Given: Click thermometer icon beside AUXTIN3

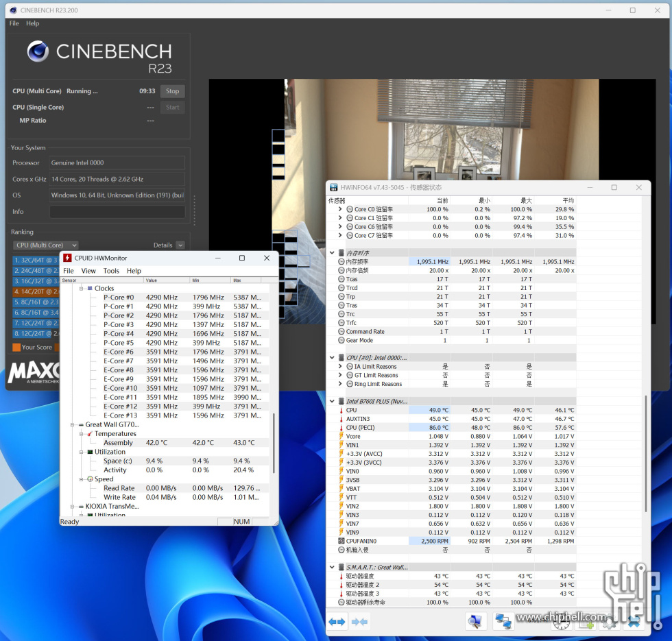Looking at the screenshot, I should [341, 419].
